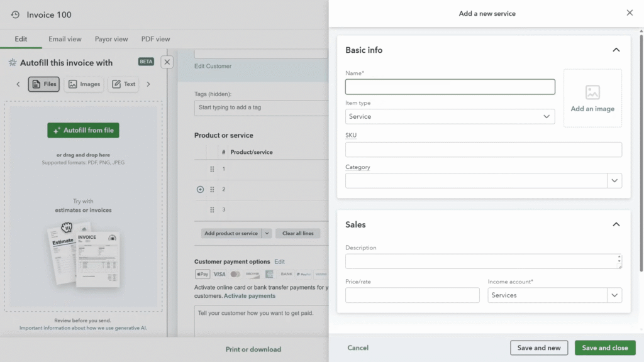Open the Category dropdown arrow
Image resolution: width=644 pixels, height=362 pixels.
pyautogui.click(x=614, y=181)
